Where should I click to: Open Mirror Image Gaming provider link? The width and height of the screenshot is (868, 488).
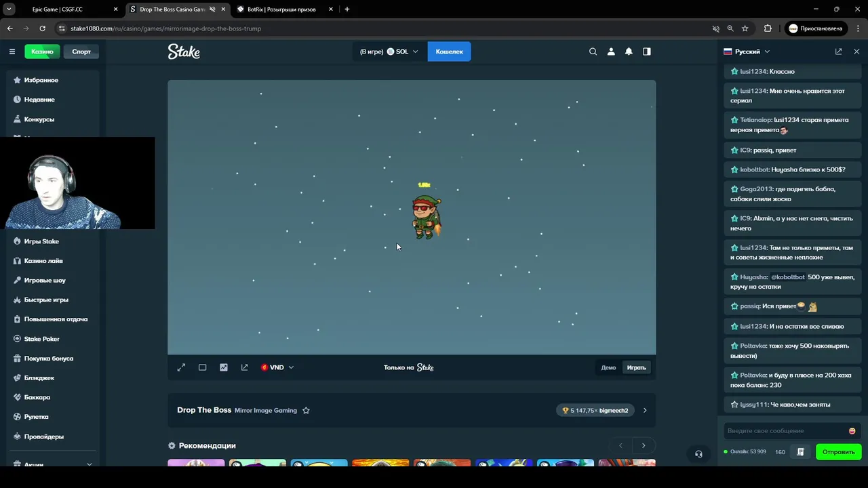tap(266, 410)
